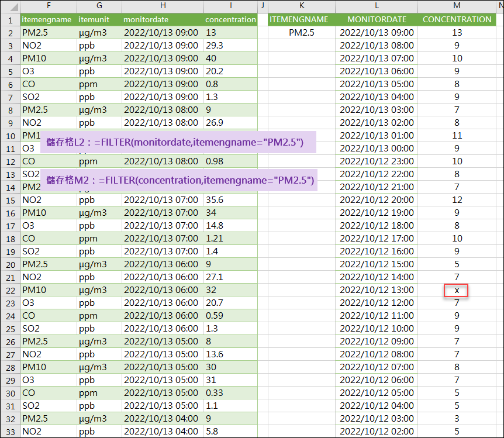Click cell F5 containing O3
The image size is (504, 438).
(49, 71)
